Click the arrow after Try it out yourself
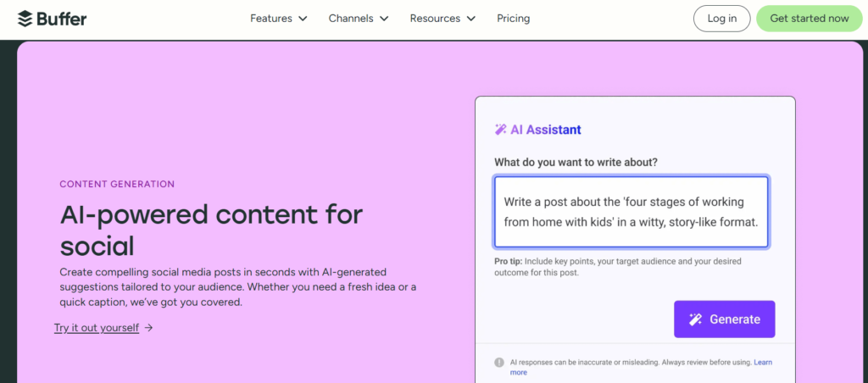 pos(149,328)
